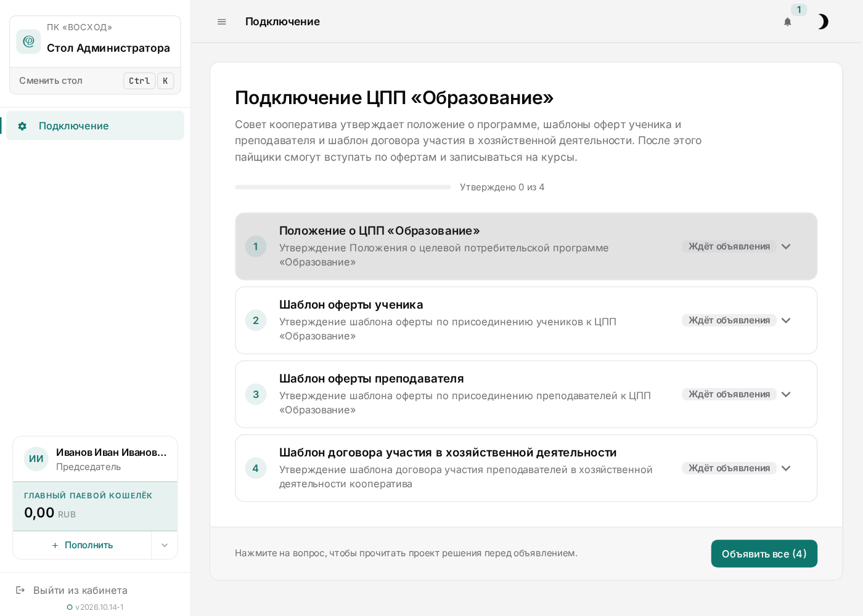Click the Подключение page title in header
The width and height of the screenshot is (863, 616).
click(x=282, y=22)
